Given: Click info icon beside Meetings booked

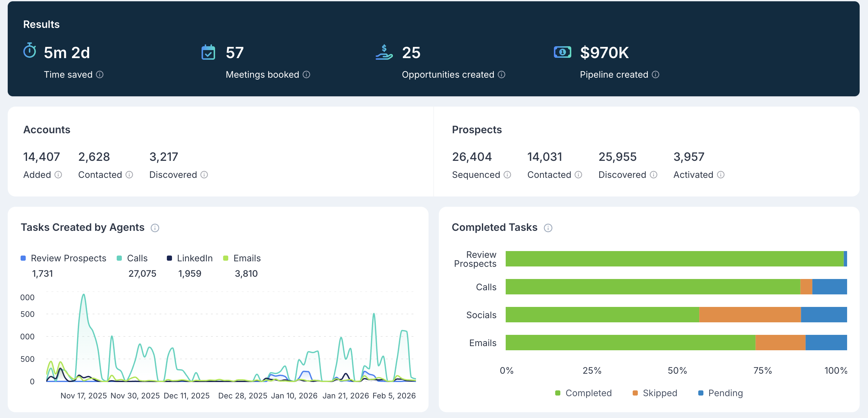Looking at the screenshot, I should pos(306,74).
